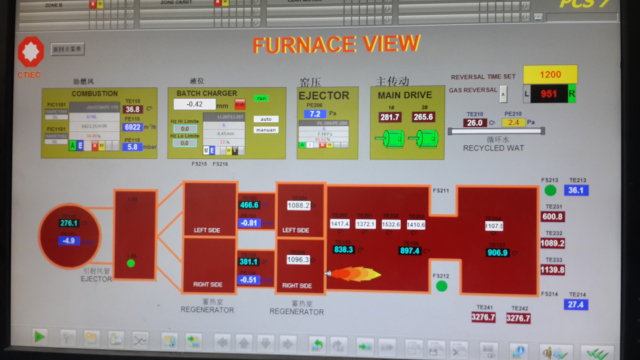Click the left arrow navigation icon
Image resolution: width=640 pixels, height=360 pixels.
tap(222, 342)
